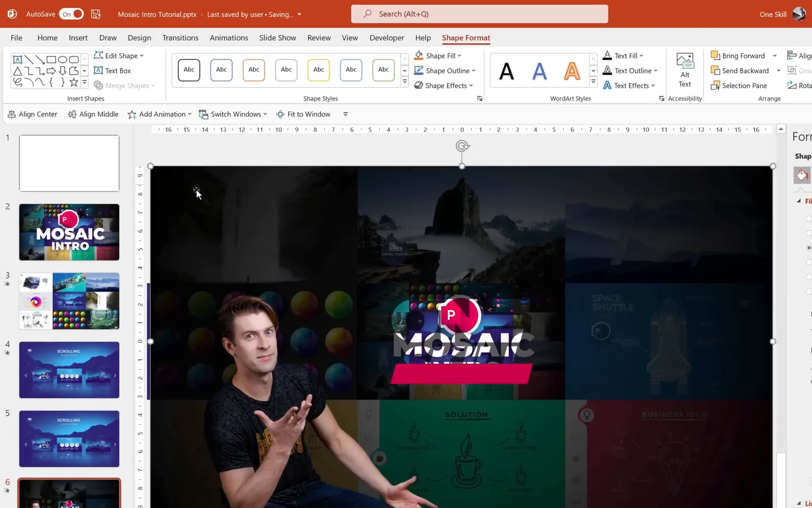Select blank slide 1 thumbnail
Viewport: 812px width, 508px height.
[x=69, y=163]
